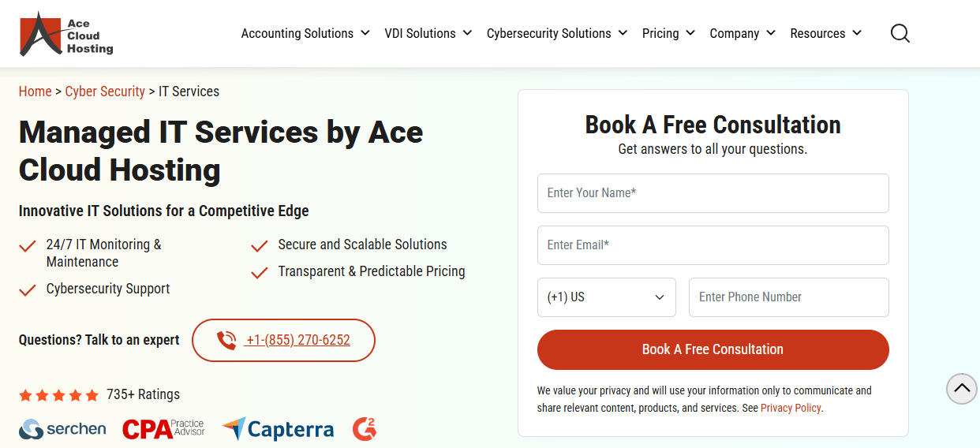980x448 pixels.
Task: Click the Serchen review logo
Action: tap(62, 429)
